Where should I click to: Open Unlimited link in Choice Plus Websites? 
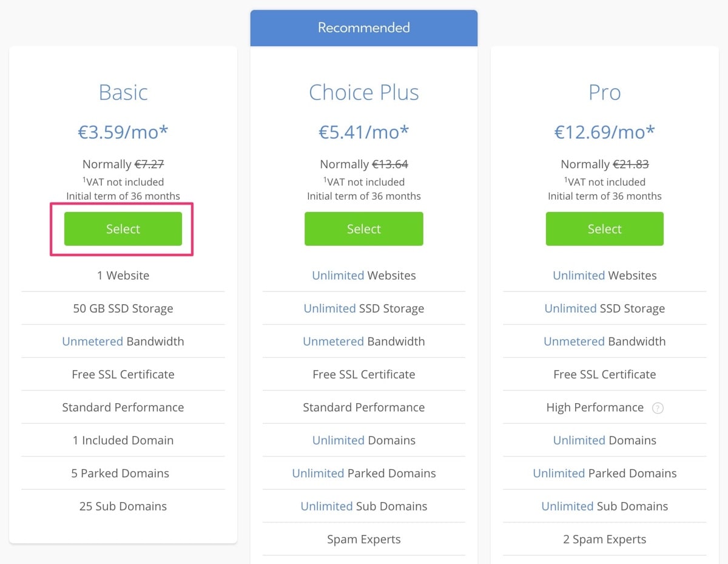point(338,276)
